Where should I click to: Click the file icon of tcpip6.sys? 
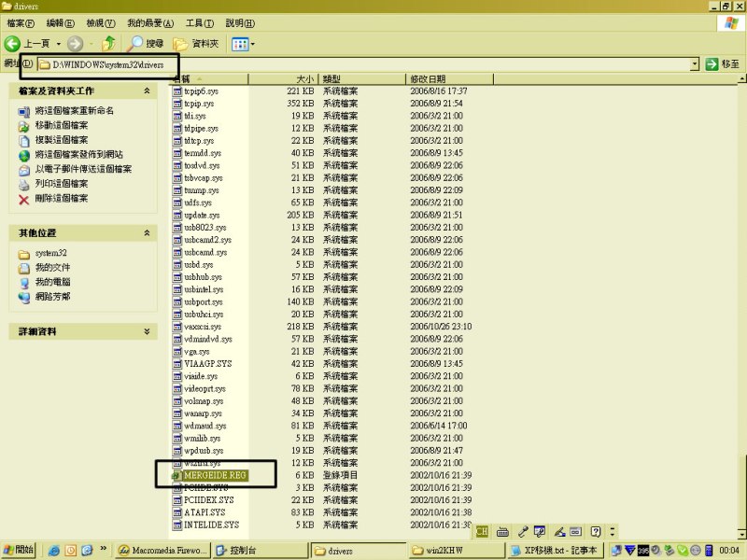pos(177,91)
